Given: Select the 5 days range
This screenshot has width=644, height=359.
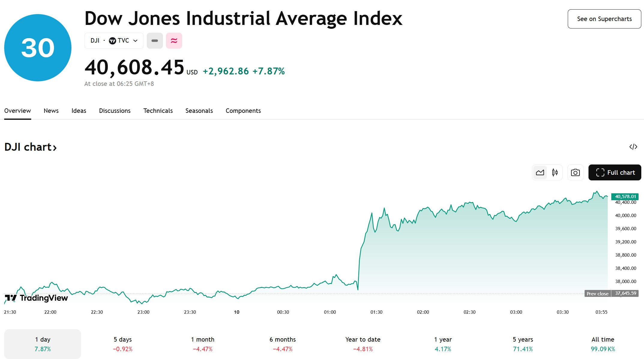Looking at the screenshot, I should [123, 344].
